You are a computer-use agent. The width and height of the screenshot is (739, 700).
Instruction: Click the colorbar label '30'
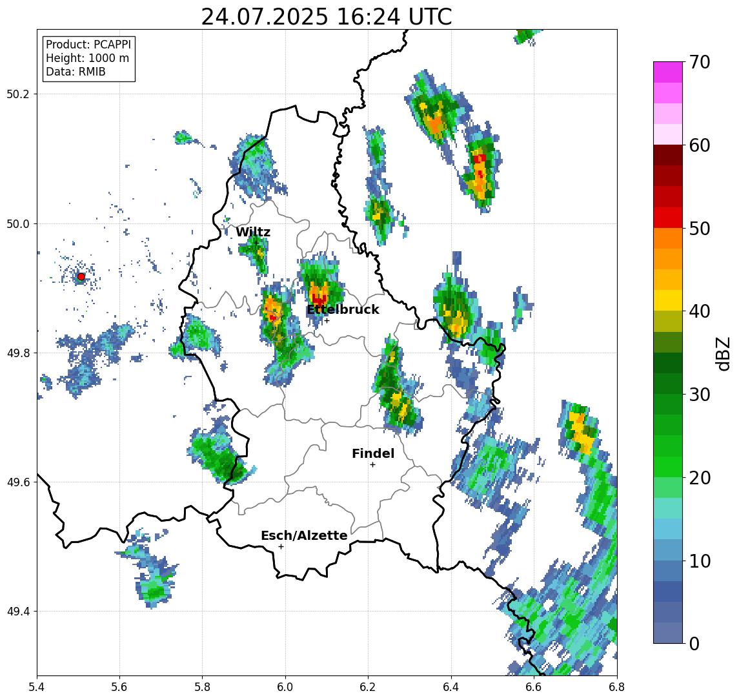pyautogui.click(x=700, y=395)
